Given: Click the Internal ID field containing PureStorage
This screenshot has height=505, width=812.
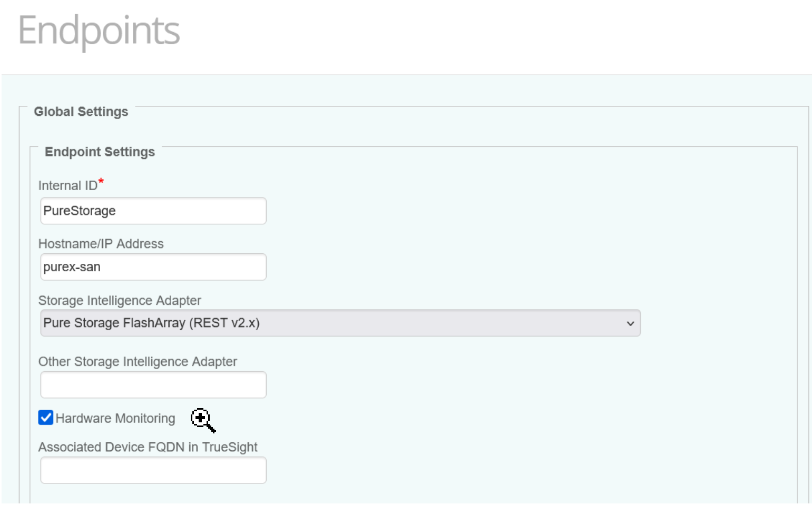Looking at the screenshot, I should pyautogui.click(x=153, y=211).
